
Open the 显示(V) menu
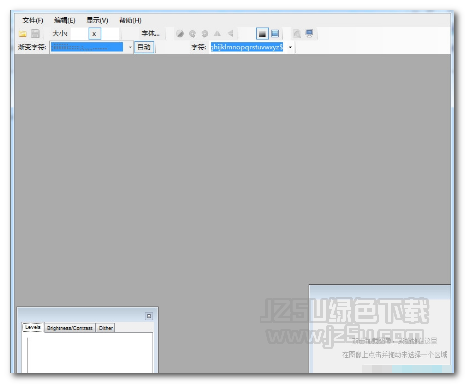tap(97, 20)
